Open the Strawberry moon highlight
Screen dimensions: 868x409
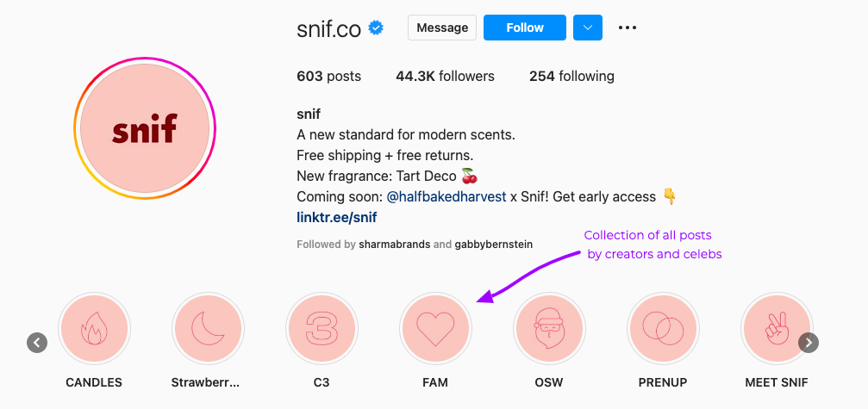(208, 328)
